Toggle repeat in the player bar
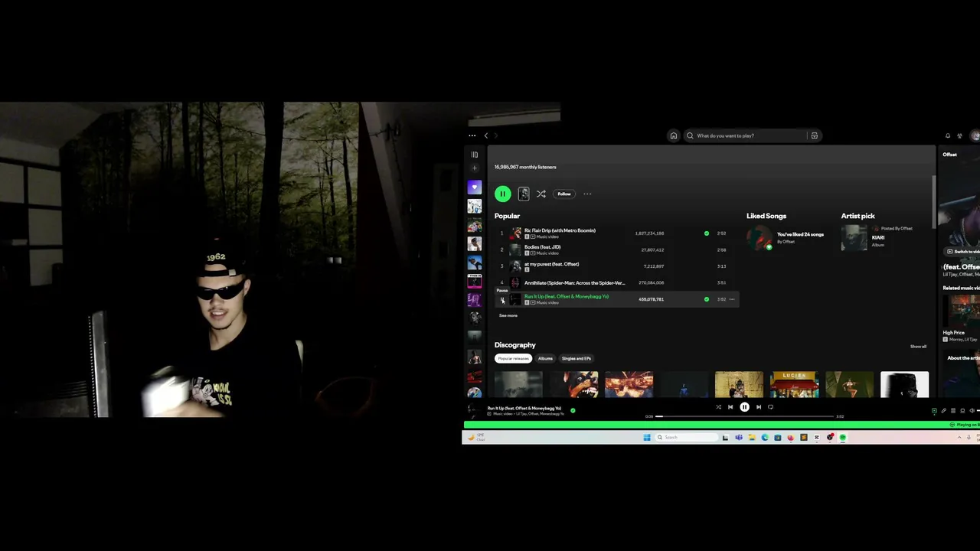This screenshot has height=551, width=980. (771, 407)
